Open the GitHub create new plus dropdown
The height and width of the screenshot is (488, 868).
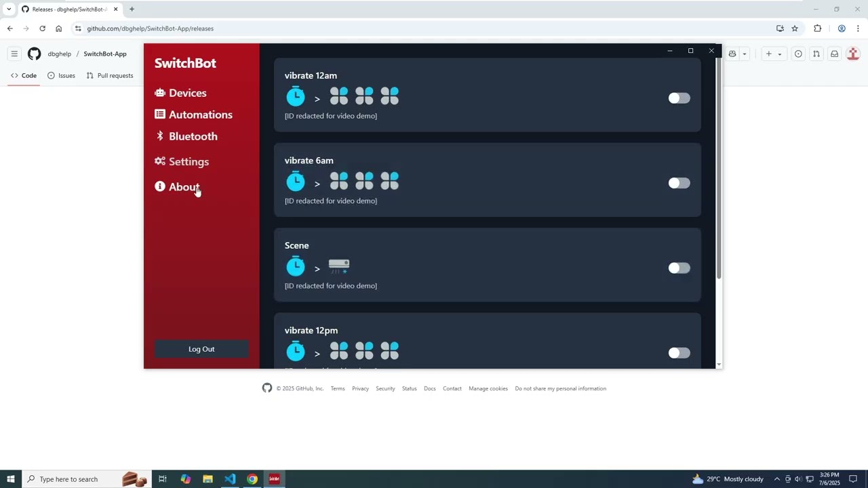click(774, 54)
